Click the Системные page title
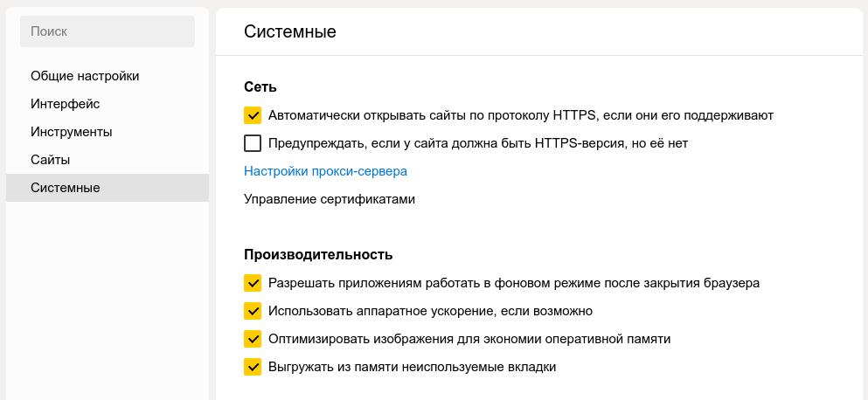This screenshot has width=868, height=400. (x=290, y=31)
